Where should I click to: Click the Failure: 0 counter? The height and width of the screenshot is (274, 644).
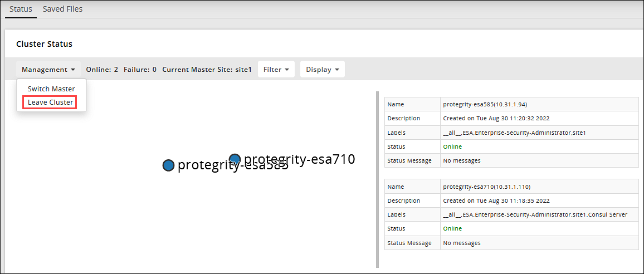(140, 70)
